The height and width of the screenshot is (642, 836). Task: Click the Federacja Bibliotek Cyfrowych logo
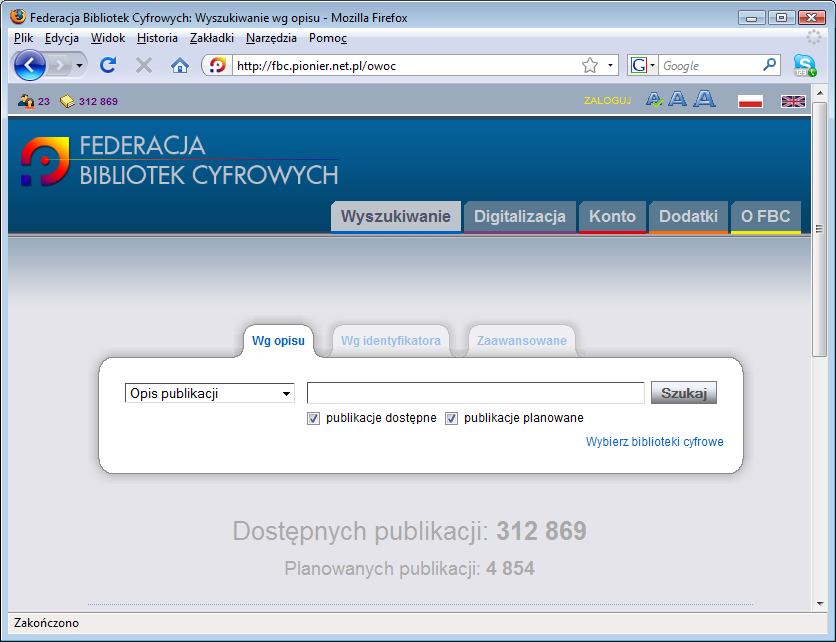pos(180,161)
